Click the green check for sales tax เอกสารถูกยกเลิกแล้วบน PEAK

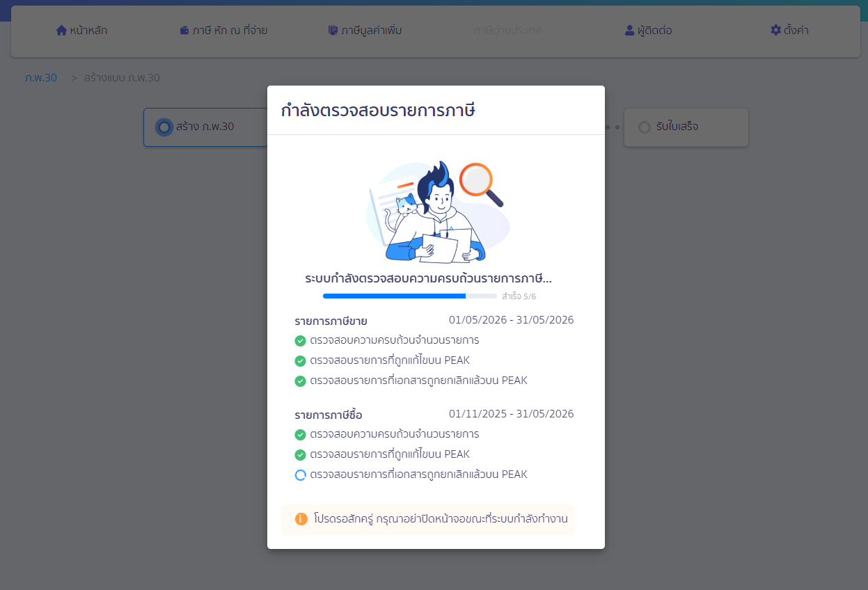coord(300,381)
